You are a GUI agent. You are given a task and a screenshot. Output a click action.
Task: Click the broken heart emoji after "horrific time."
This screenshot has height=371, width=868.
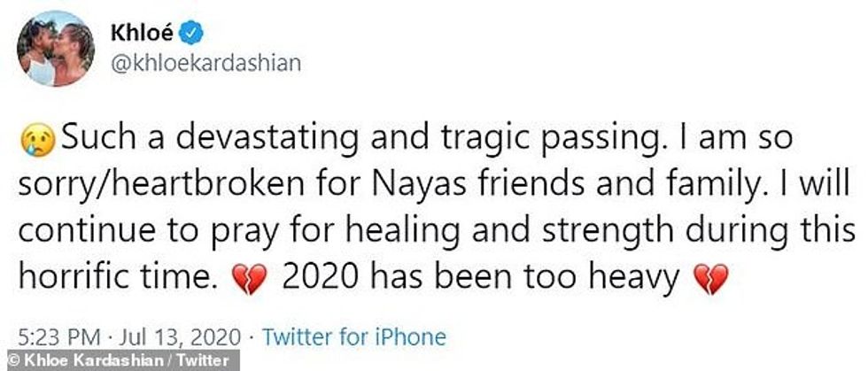click(251, 280)
